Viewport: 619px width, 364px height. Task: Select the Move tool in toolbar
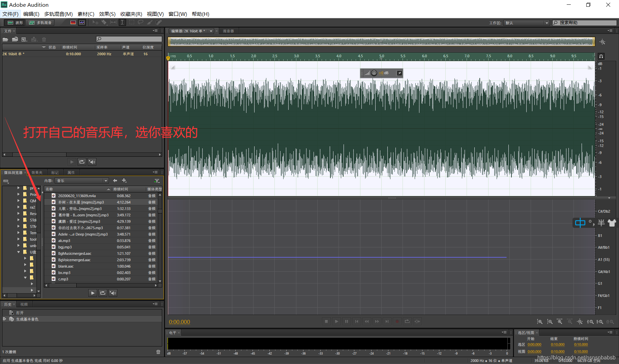95,23
